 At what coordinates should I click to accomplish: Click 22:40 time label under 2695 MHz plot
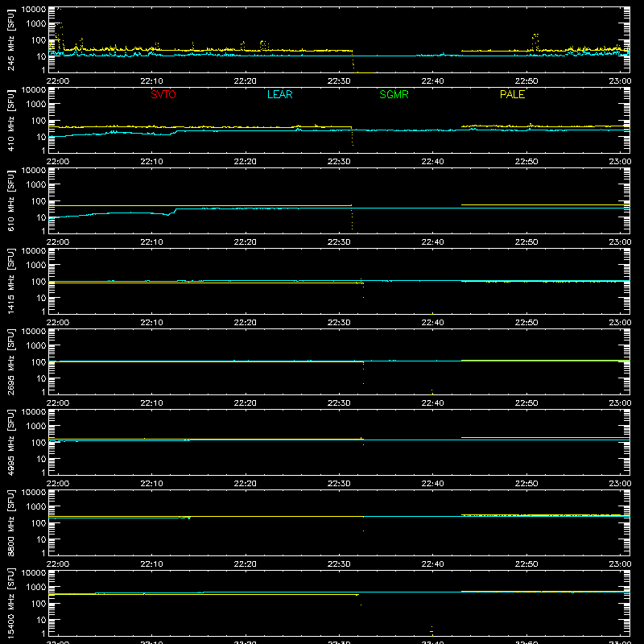[432, 403]
